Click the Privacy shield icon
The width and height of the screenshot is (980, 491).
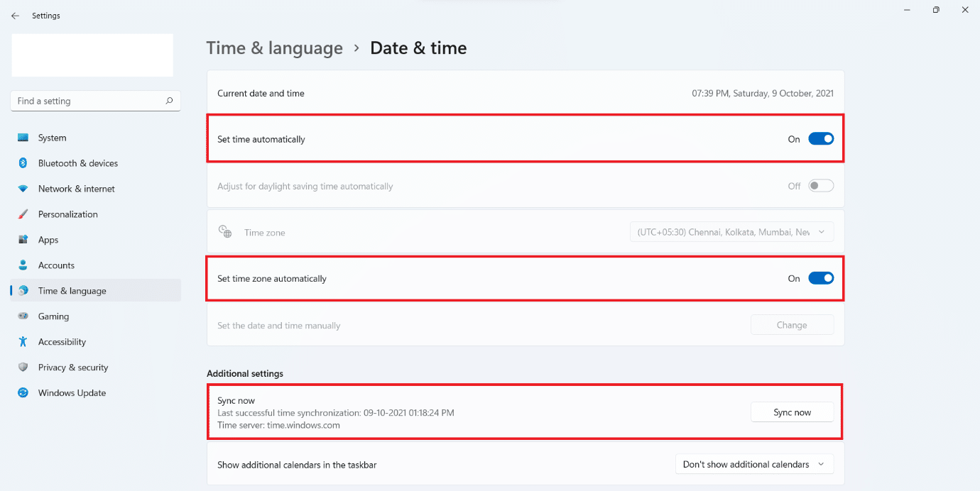coord(23,368)
